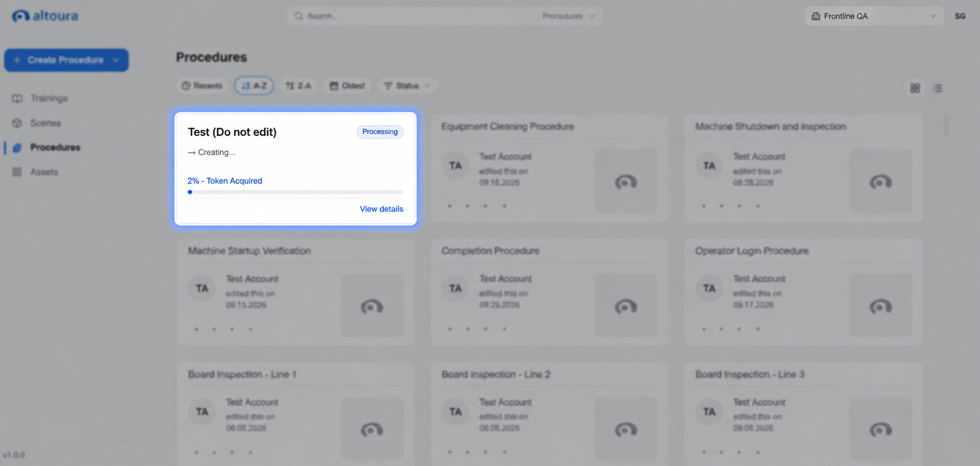Click Machine Shutdown and Inspection thumbnail

(881, 181)
